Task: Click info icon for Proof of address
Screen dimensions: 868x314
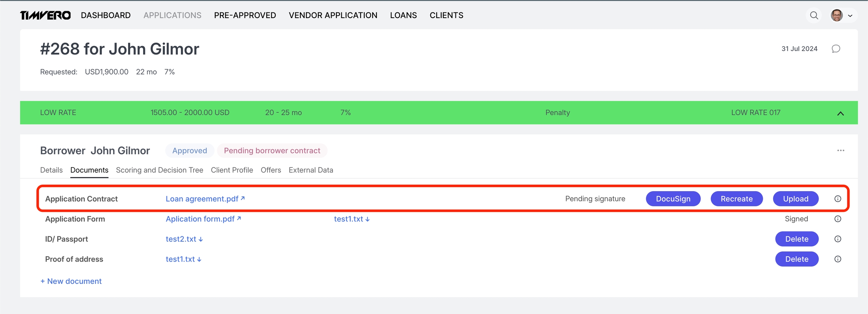Action: pos(837,259)
